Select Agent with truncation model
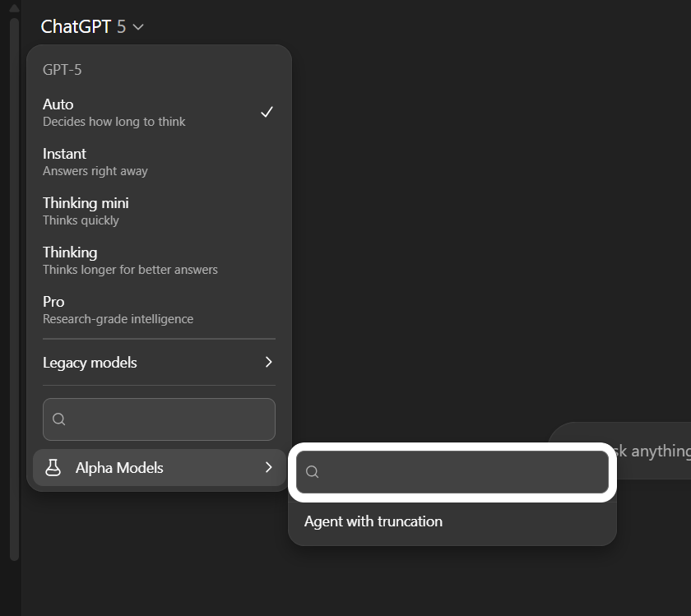Screen dimensions: 691x616 coord(452,521)
